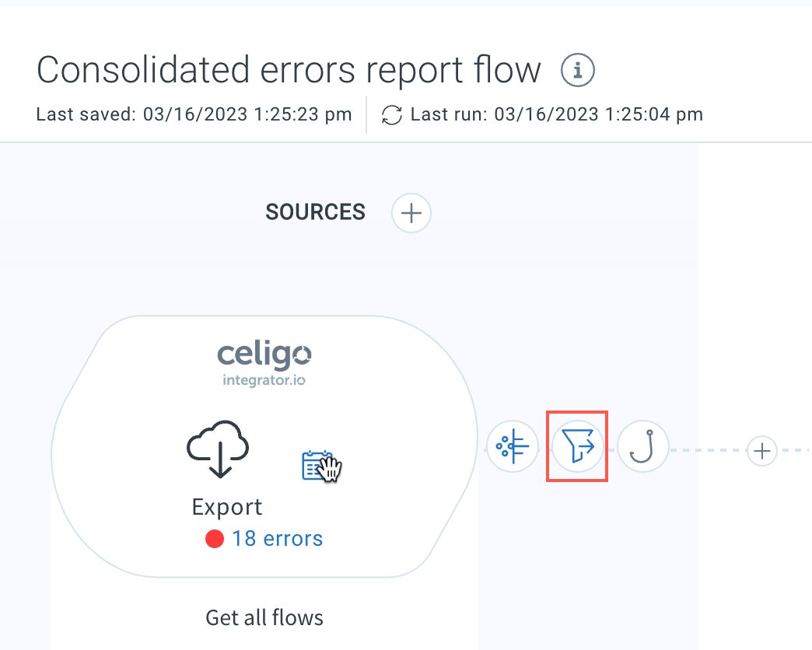Select the transformation icon after the export

(x=513, y=446)
